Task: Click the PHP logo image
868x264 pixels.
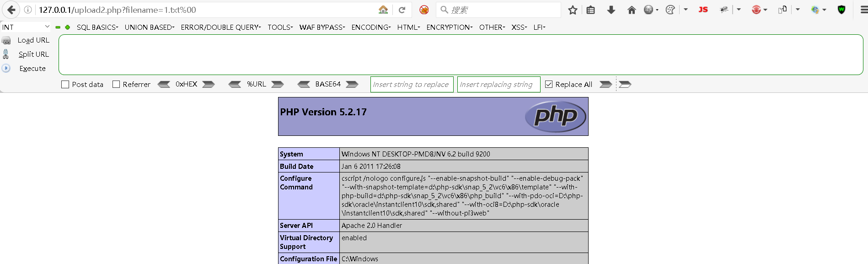Action: tap(556, 116)
